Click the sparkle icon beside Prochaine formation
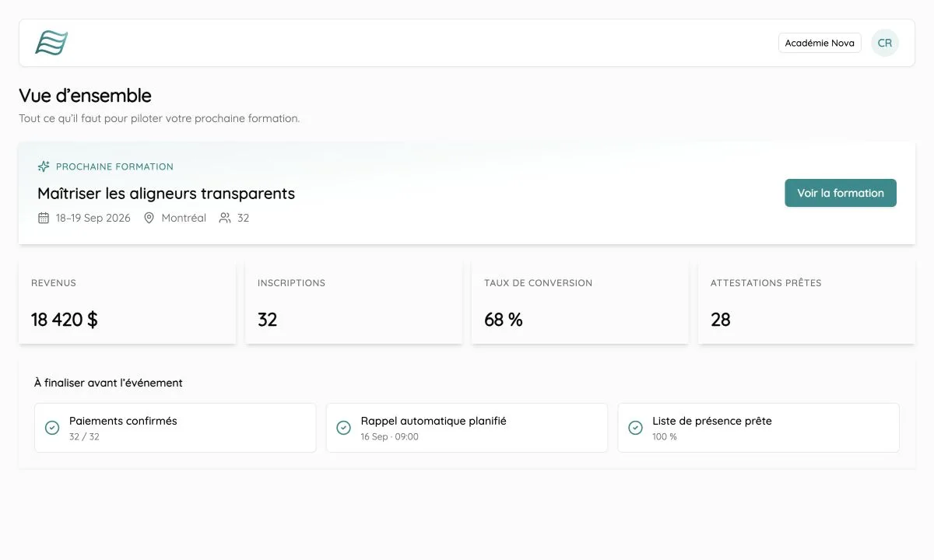The height and width of the screenshot is (560, 934). click(x=44, y=166)
